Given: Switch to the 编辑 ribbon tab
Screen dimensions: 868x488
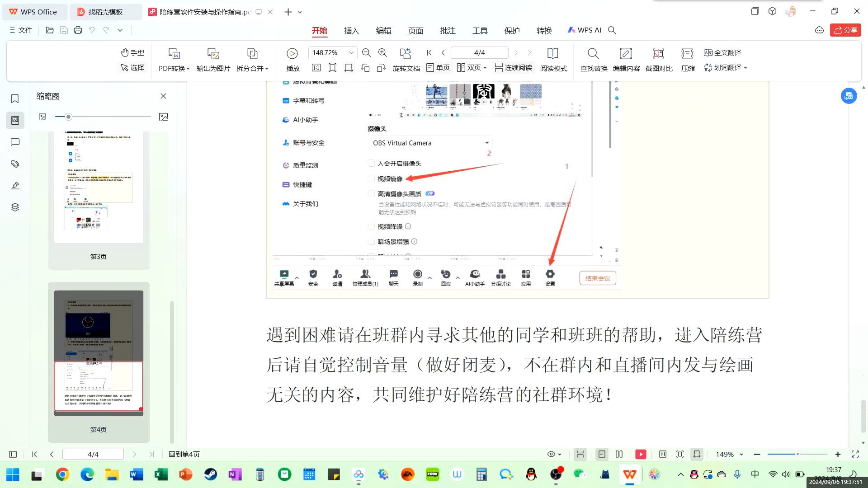Looking at the screenshot, I should (x=383, y=30).
